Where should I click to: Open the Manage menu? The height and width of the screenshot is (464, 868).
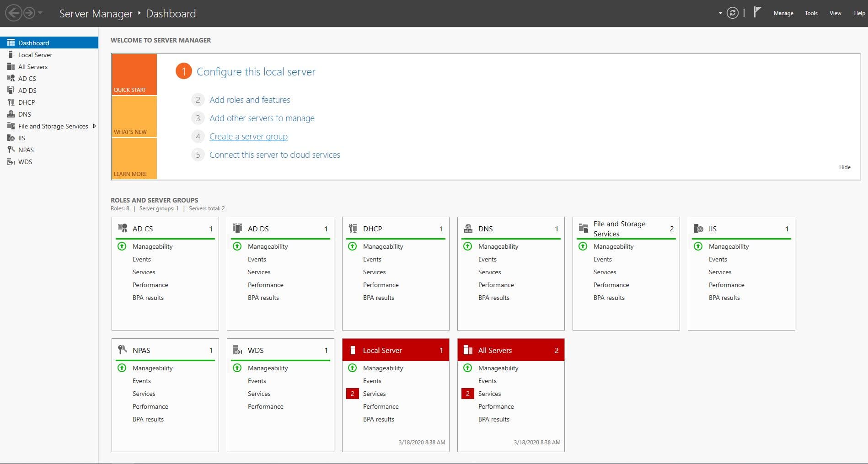783,13
